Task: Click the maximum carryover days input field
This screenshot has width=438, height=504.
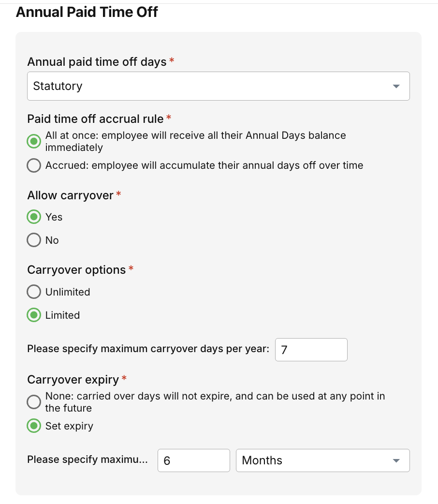Action: (x=311, y=350)
